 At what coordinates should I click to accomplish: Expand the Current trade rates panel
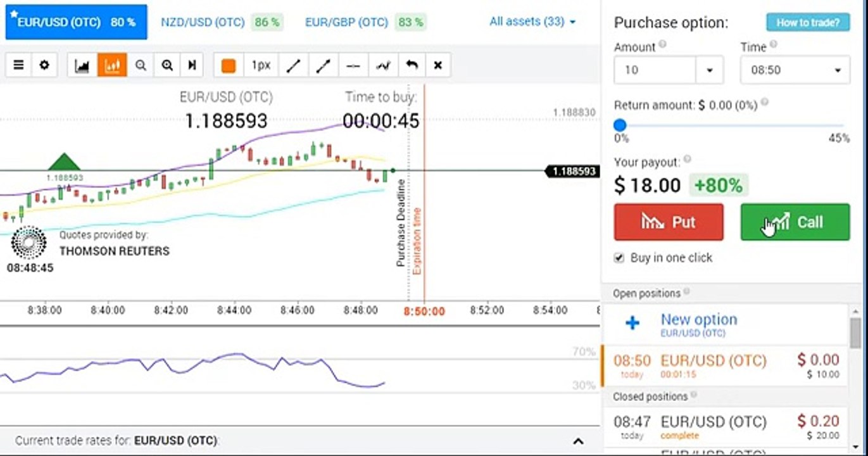[577, 441]
